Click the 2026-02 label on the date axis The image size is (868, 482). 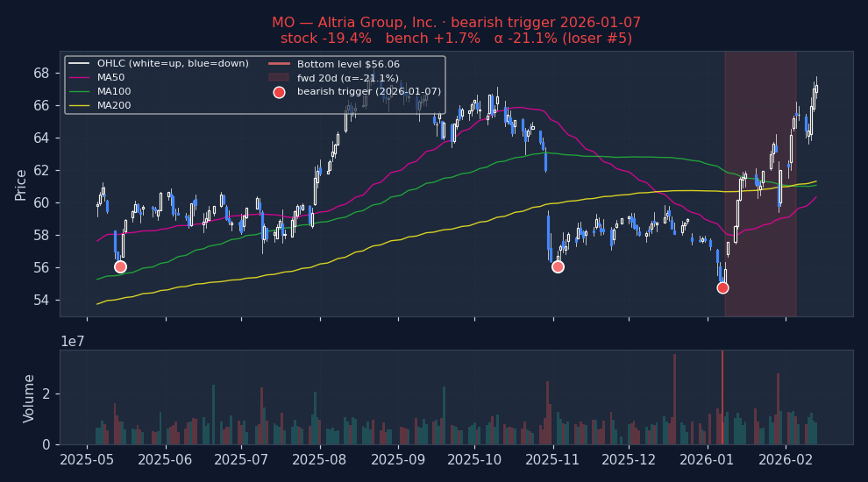(x=785, y=460)
